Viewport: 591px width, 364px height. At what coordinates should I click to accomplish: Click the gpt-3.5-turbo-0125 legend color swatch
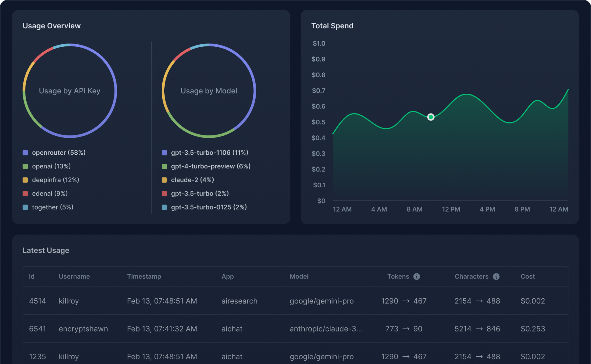pyautogui.click(x=164, y=207)
